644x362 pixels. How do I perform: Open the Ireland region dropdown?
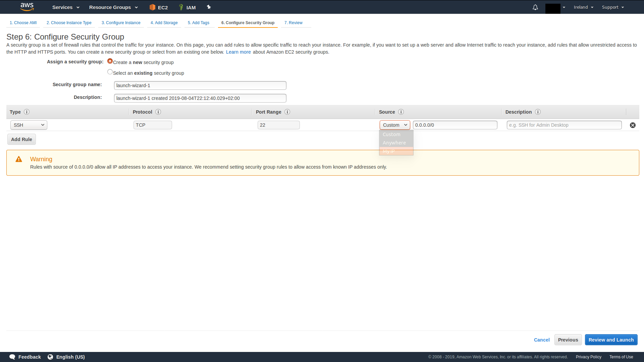(x=583, y=7)
